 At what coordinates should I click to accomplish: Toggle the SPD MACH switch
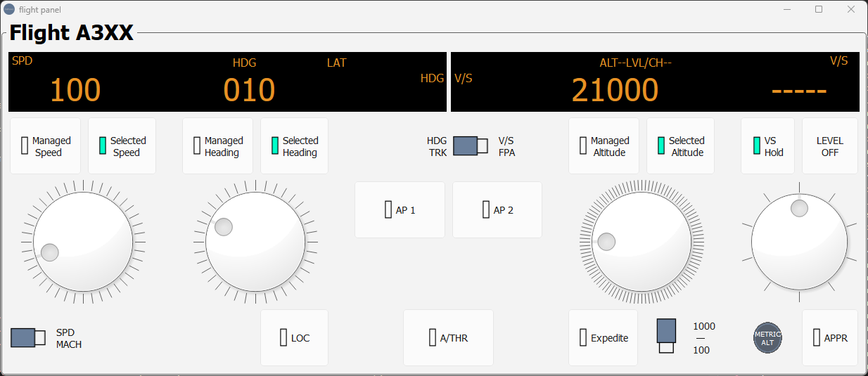tap(28, 337)
